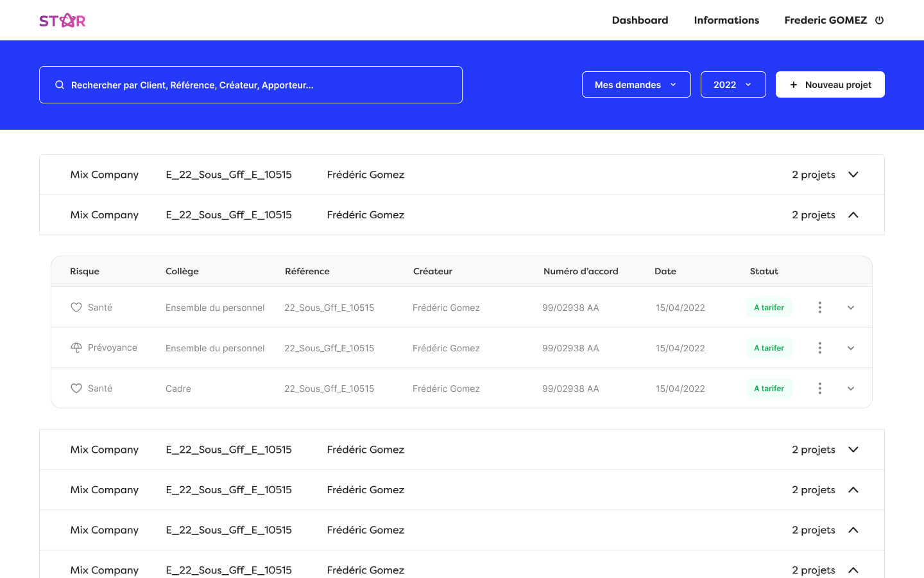Click A tarifer badge in Prévoyance row
The height and width of the screenshot is (578, 924).
point(769,348)
